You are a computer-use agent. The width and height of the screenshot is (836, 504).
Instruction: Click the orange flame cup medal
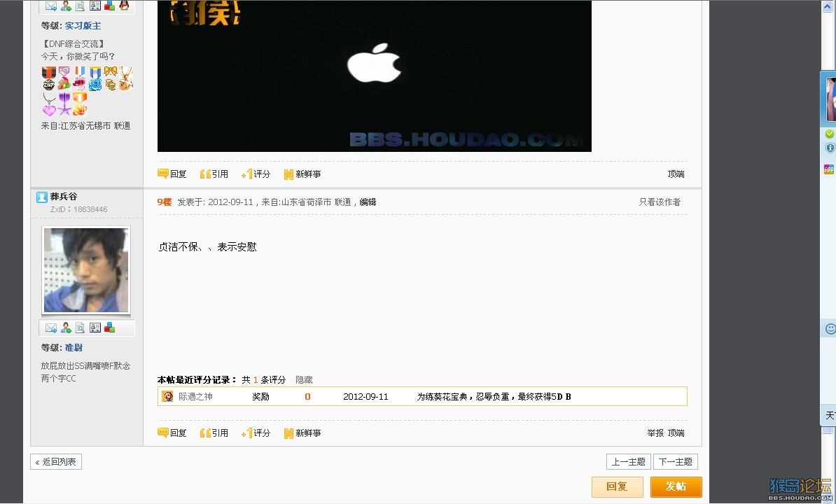coord(80,104)
